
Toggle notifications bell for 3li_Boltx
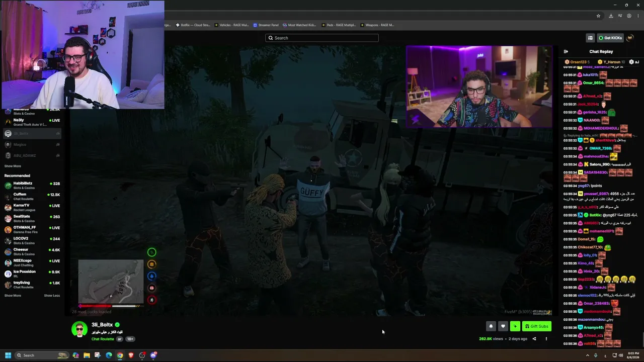[491, 326]
